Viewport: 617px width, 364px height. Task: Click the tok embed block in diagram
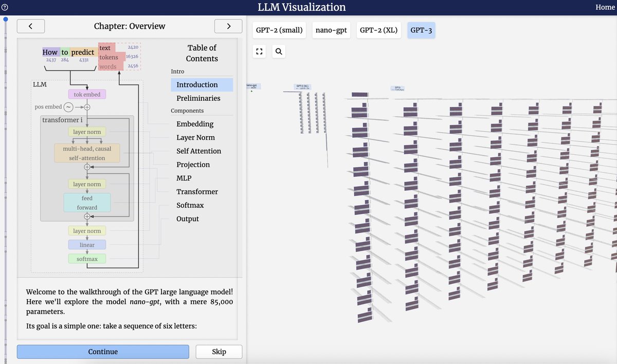pyautogui.click(x=87, y=95)
